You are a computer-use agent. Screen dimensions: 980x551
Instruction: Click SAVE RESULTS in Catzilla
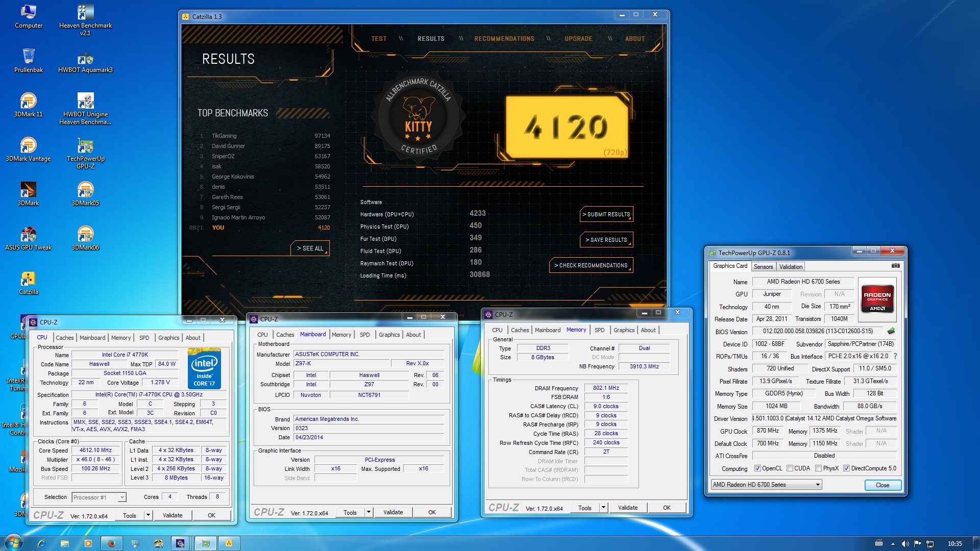click(606, 240)
